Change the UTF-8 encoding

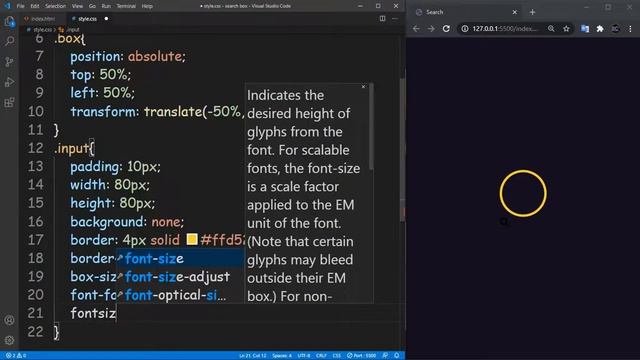click(304, 356)
